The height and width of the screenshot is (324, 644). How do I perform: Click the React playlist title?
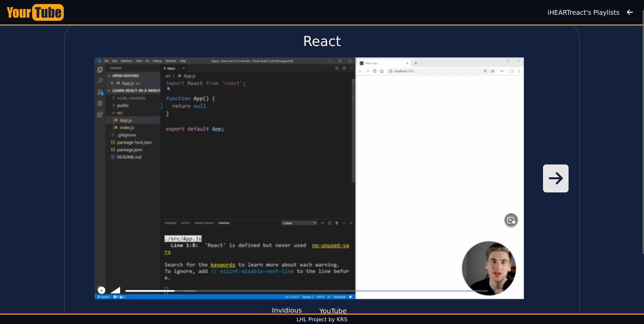click(x=322, y=41)
